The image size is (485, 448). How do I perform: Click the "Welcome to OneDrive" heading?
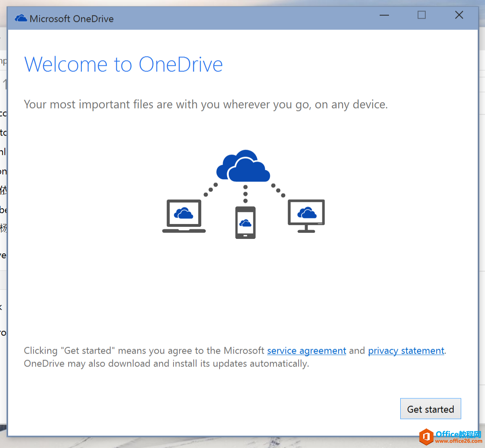click(123, 65)
